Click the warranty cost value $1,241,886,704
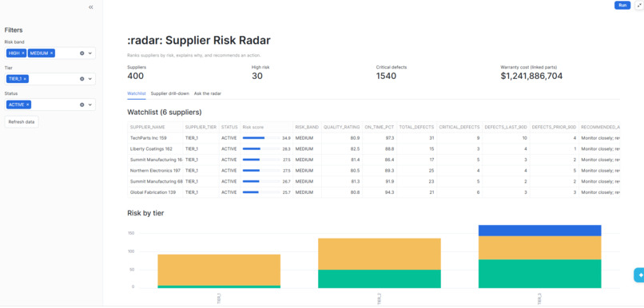The width and height of the screenshot is (644, 308). [531, 76]
